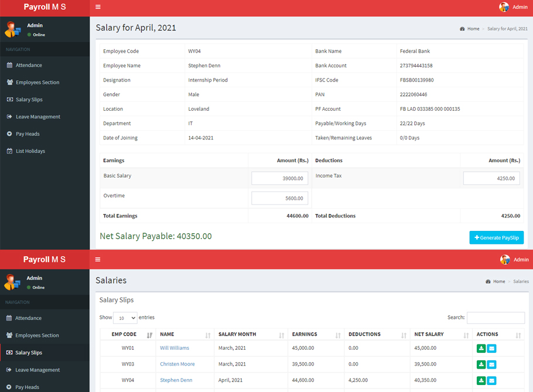Open the Show entries dropdown

click(x=124, y=318)
